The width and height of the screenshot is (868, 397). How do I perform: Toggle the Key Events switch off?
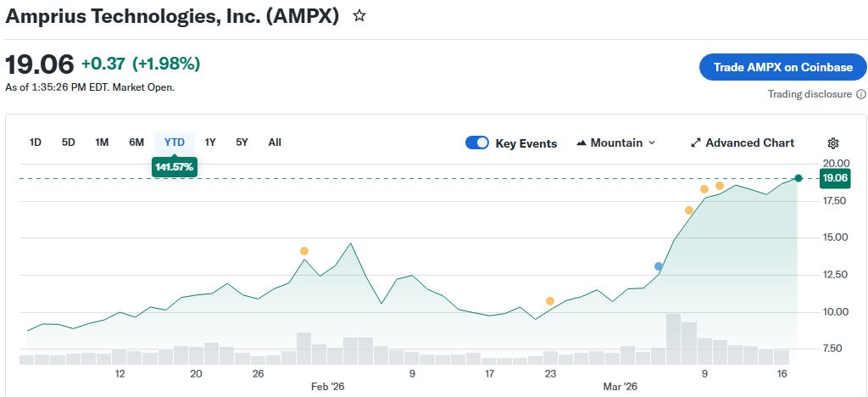[x=476, y=143]
